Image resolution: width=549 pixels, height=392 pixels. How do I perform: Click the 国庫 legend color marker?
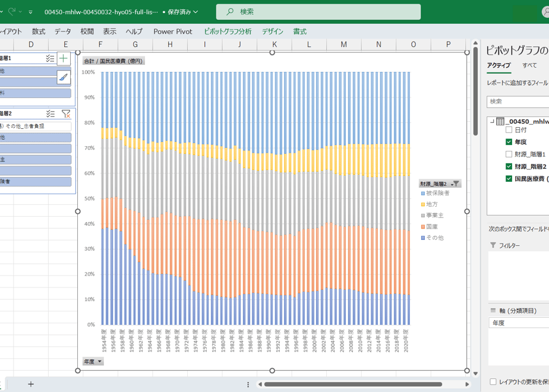(422, 227)
